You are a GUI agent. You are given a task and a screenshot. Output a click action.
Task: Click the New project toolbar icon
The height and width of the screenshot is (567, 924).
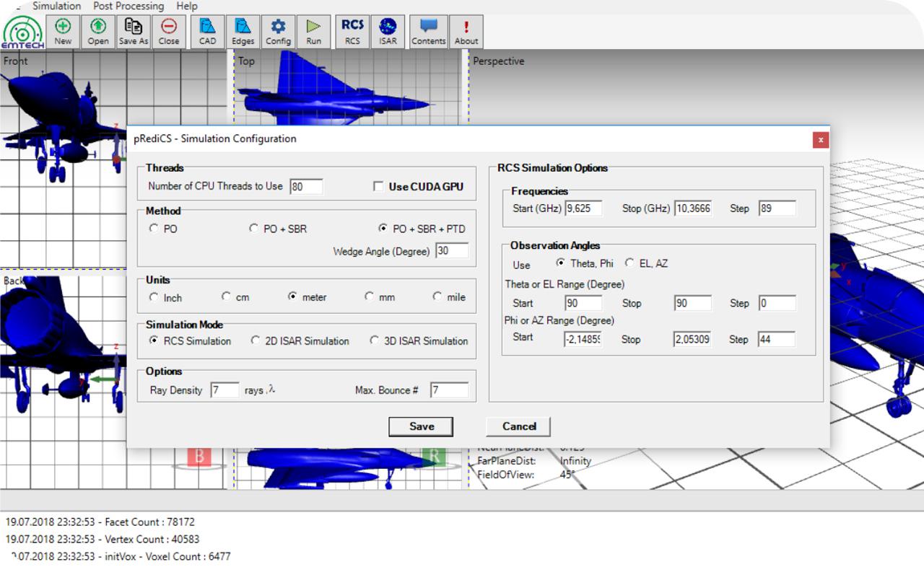point(64,32)
